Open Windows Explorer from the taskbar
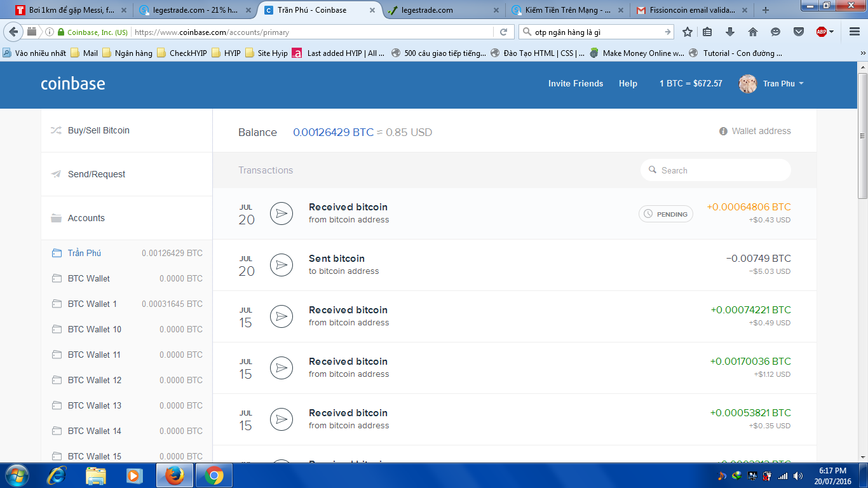 (96, 475)
